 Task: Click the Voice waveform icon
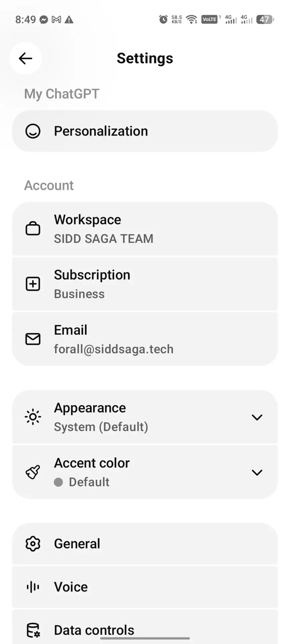(33, 587)
